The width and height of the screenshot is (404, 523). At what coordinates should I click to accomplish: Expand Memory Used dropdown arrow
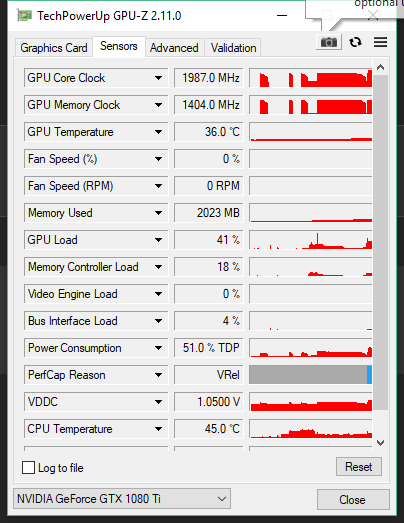(158, 213)
